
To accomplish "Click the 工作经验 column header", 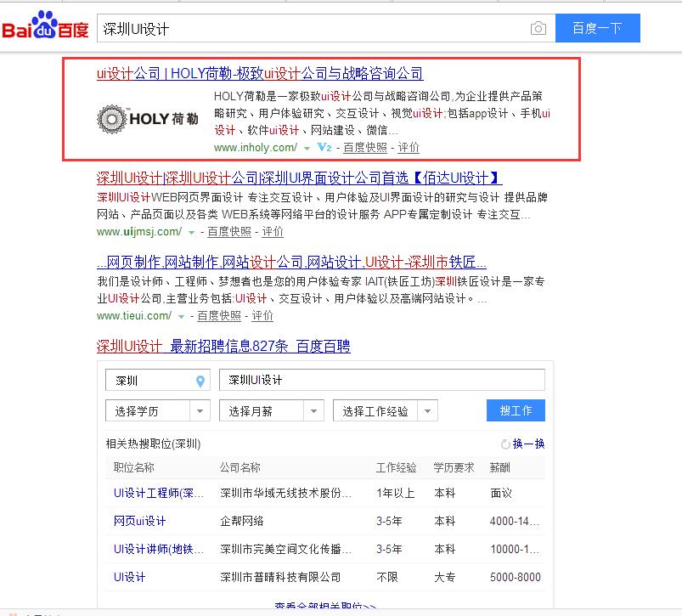I will [x=397, y=467].
